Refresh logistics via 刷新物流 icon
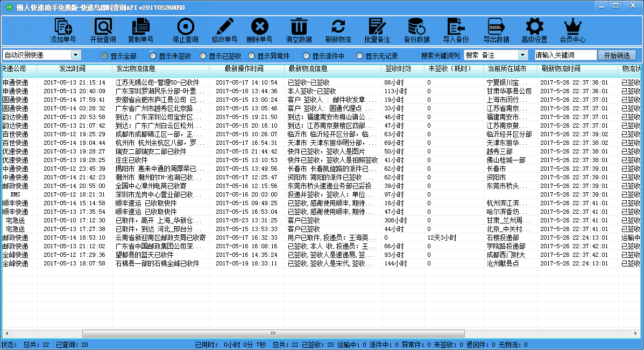644x350 pixels. 338,31
